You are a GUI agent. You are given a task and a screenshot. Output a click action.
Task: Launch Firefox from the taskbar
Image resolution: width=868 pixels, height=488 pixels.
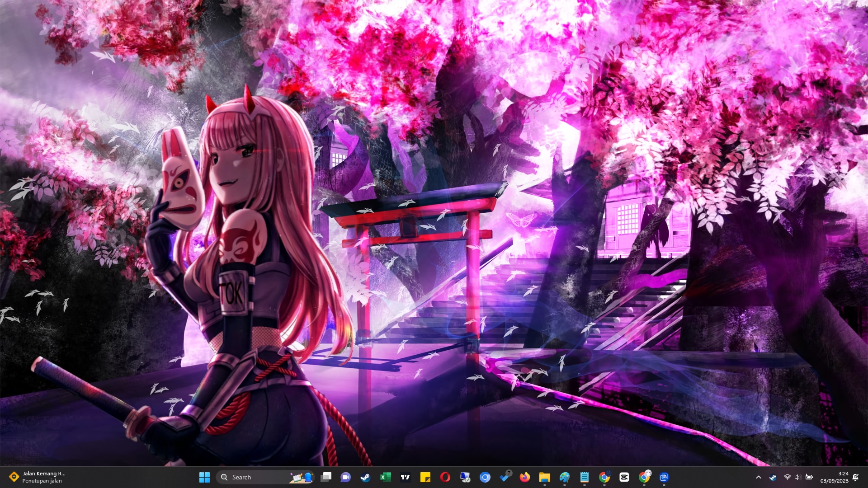point(524,477)
